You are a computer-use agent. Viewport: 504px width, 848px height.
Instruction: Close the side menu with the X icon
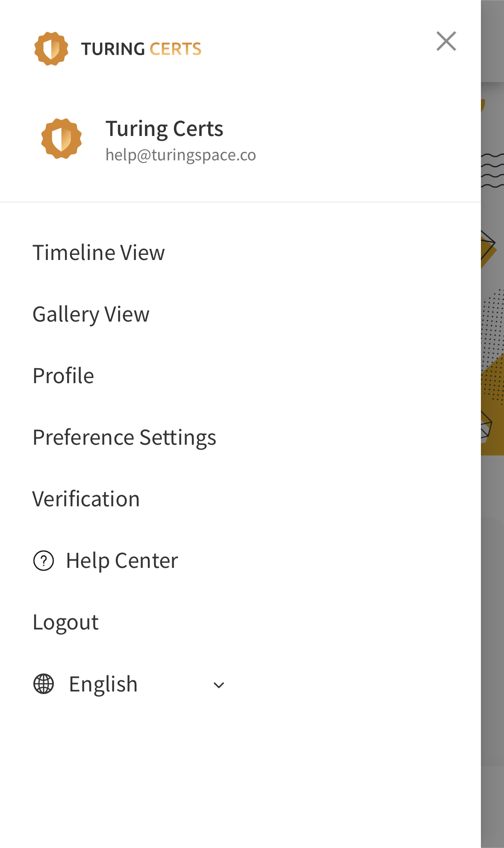point(446,41)
